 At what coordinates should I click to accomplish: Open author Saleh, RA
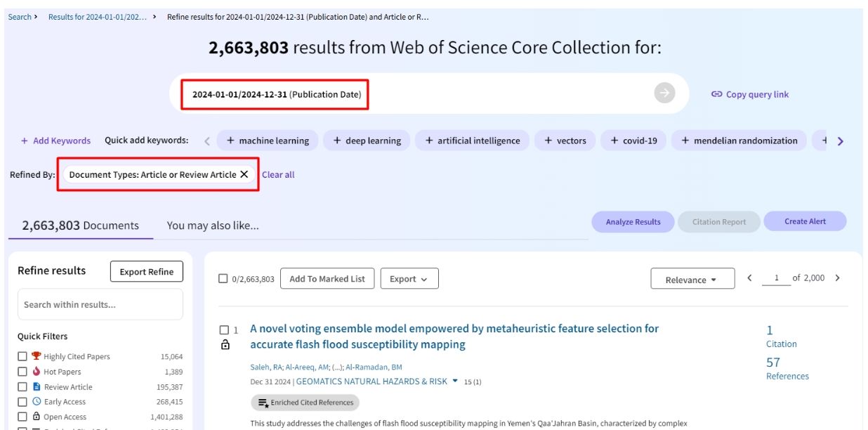(x=266, y=367)
